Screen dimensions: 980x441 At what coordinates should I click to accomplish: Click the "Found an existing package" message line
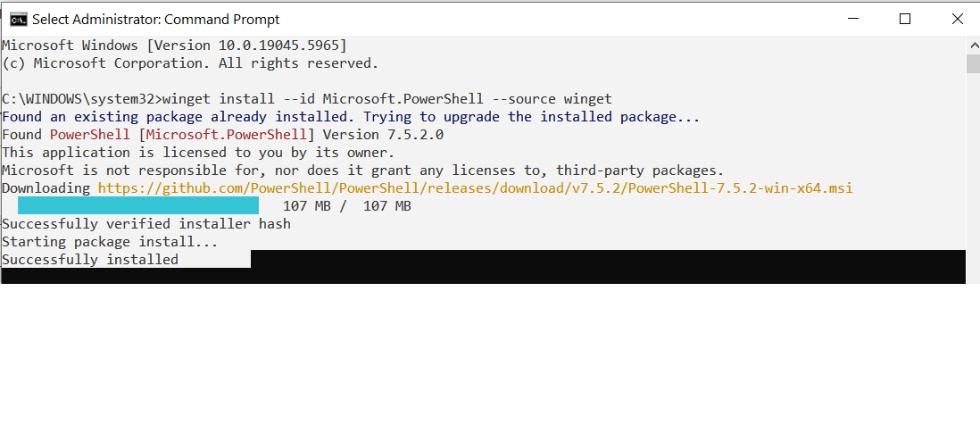tap(351, 117)
